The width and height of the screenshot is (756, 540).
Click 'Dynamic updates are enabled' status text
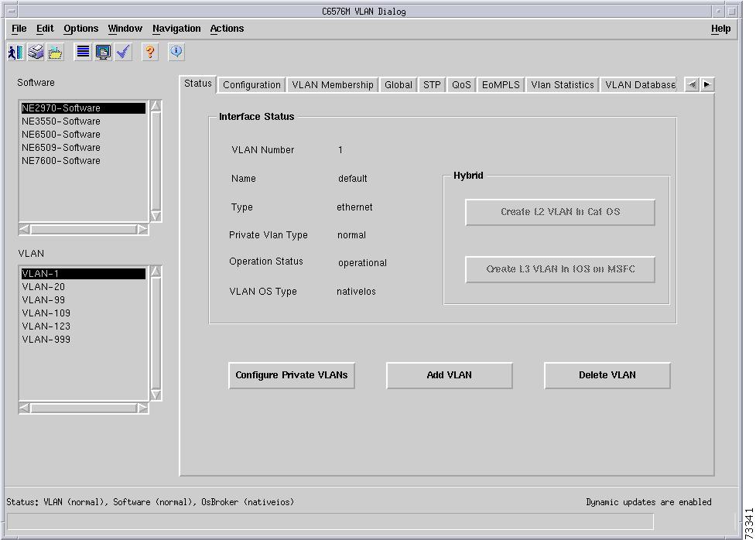(648, 502)
